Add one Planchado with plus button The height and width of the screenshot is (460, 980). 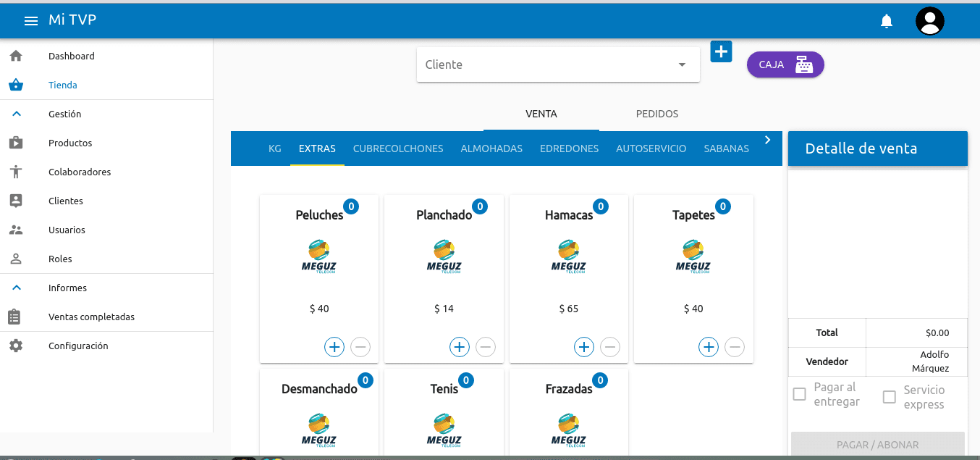point(460,347)
